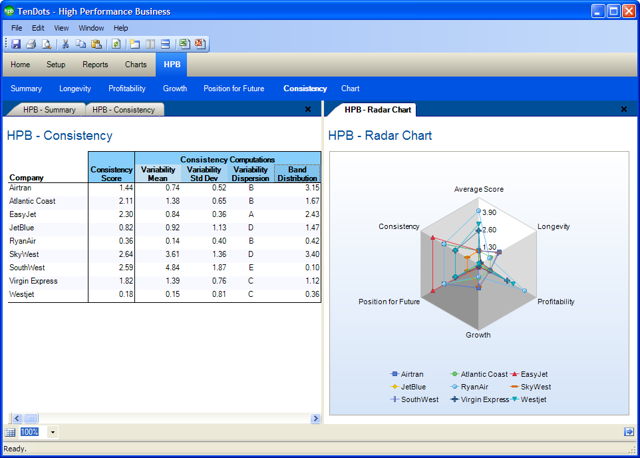Open the zoom percentage dropdown arrow
The height and width of the screenshot is (458, 640).
53,432
